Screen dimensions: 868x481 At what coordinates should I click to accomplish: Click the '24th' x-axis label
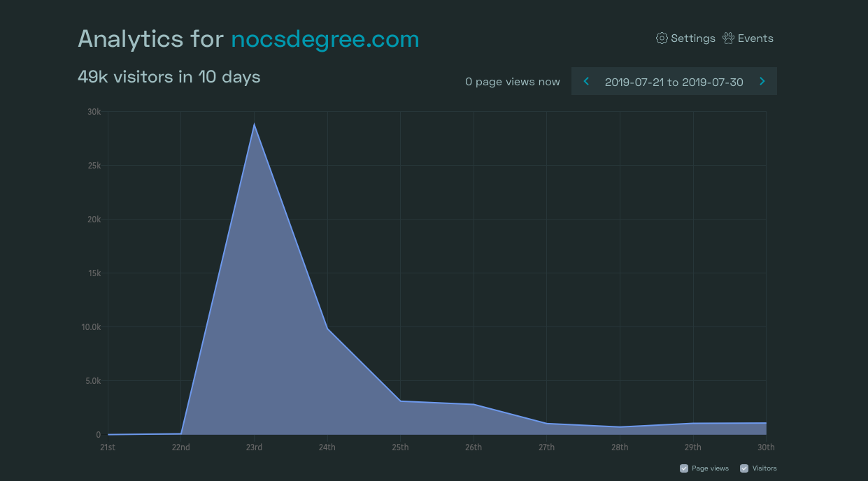coord(327,447)
